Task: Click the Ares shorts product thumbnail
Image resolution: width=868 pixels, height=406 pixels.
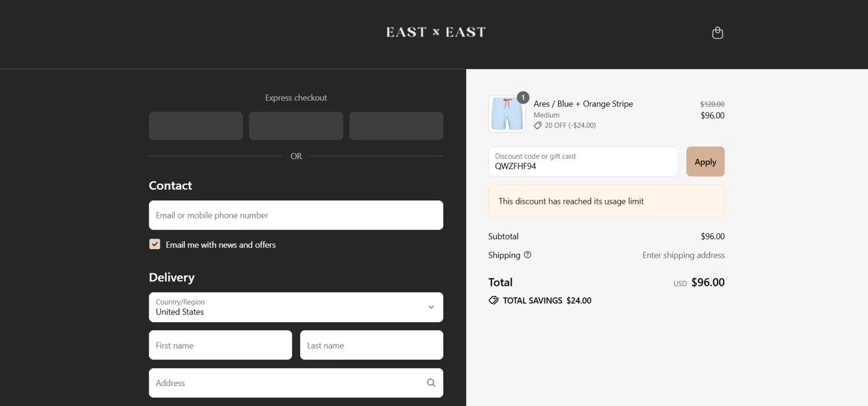Action: click(507, 114)
